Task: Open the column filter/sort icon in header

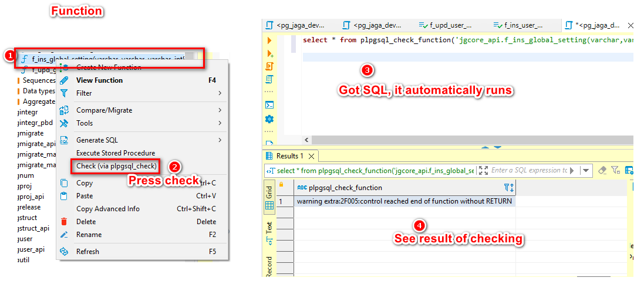Action: coord(509,188)
